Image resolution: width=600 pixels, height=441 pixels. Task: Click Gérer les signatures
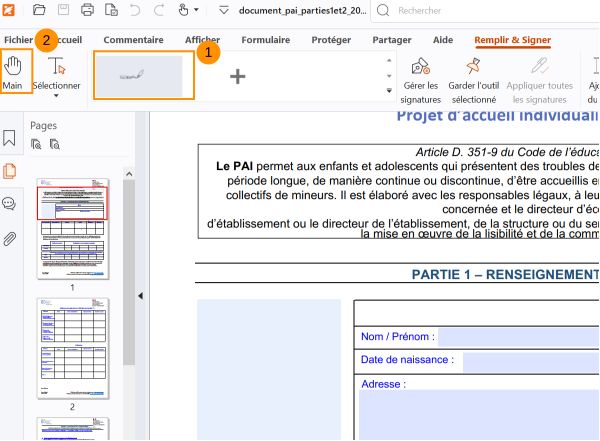421,80
